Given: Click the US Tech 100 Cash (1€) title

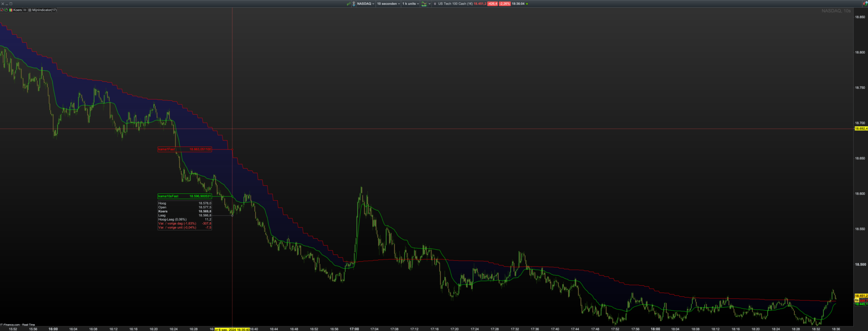Looking at the screenshot, I should [x=455, y=4].
